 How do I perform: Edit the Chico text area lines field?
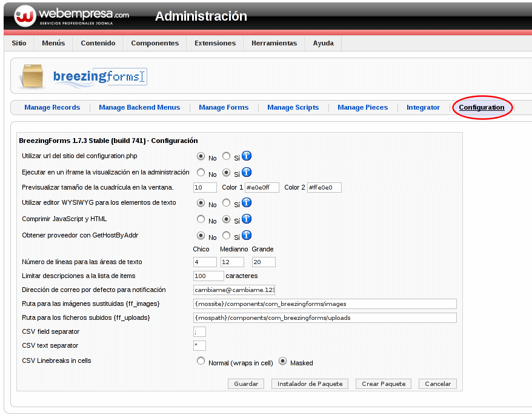pos(205,262)
